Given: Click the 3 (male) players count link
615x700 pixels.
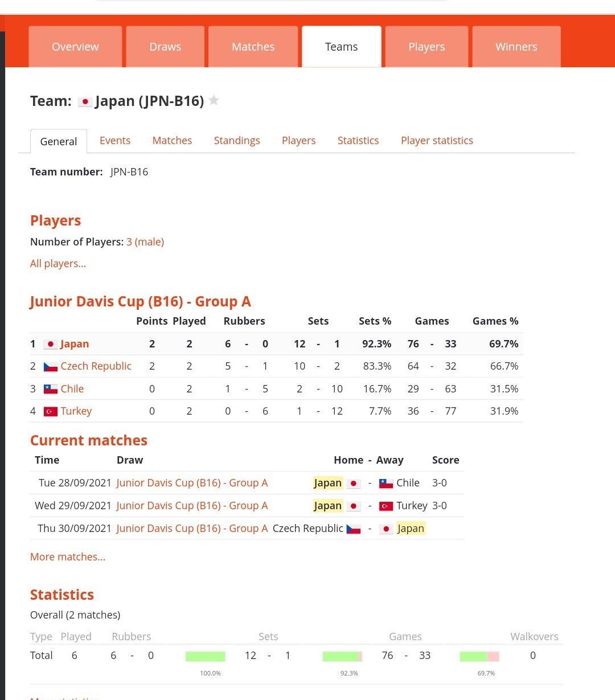Looking at the screenshot, I should point(145,242).
